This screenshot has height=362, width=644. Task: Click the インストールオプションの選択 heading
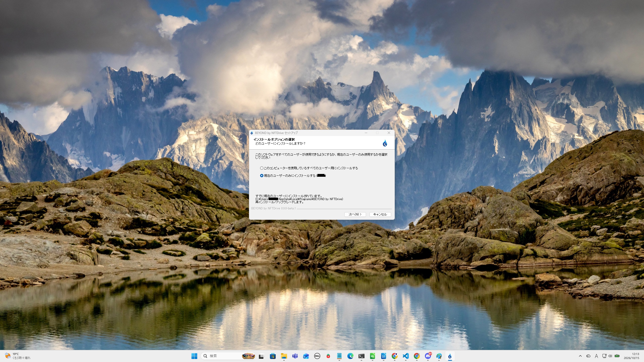[274, 139]
